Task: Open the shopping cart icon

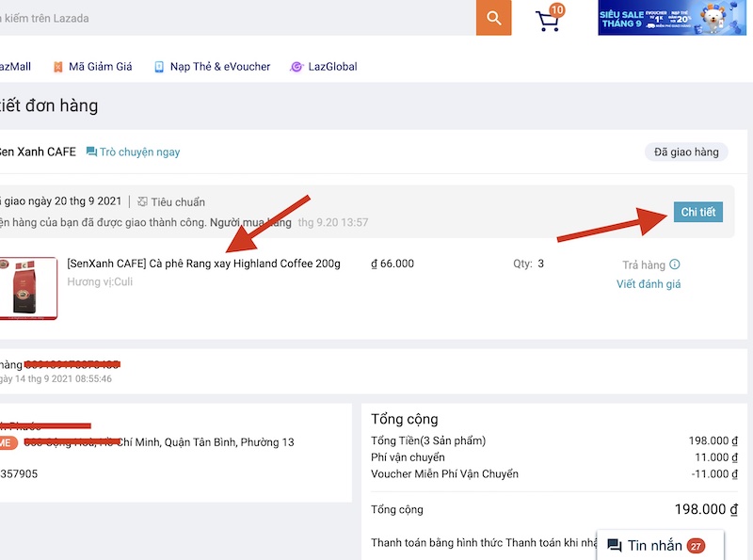Action: pos(548,20)
